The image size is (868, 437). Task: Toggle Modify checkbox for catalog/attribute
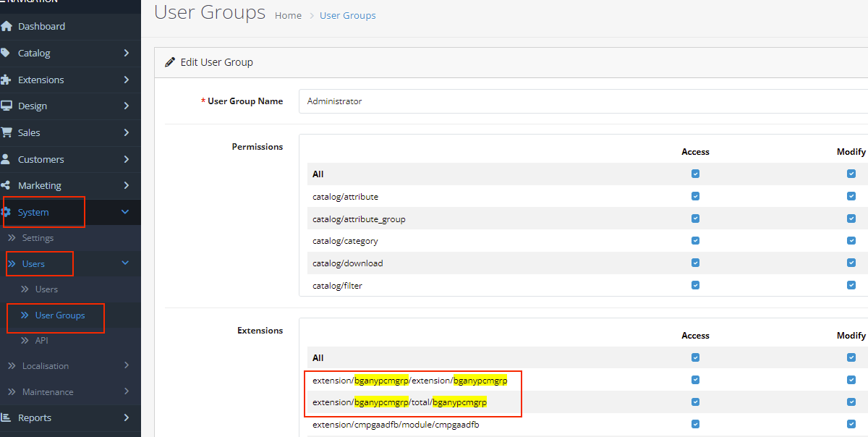pyautogui.click(x=851, y=196)
